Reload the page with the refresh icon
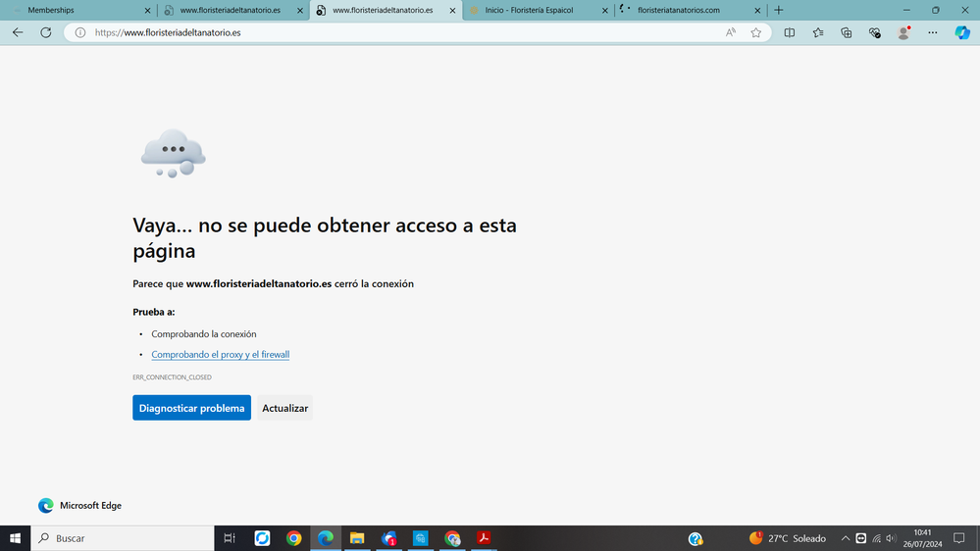980x551 pixels. 45,32
